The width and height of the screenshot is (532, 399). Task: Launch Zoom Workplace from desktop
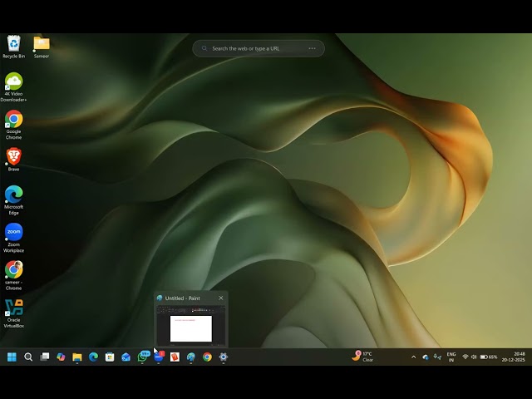[x=13, y=232]
